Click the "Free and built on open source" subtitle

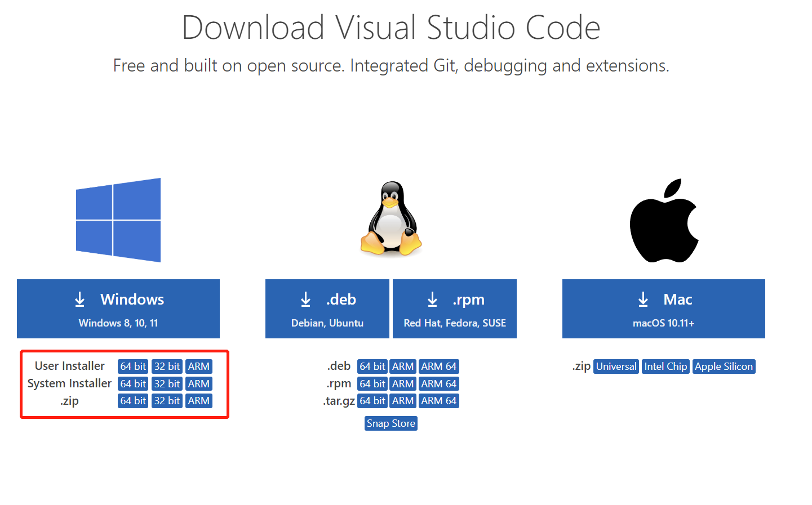point(391,66)
